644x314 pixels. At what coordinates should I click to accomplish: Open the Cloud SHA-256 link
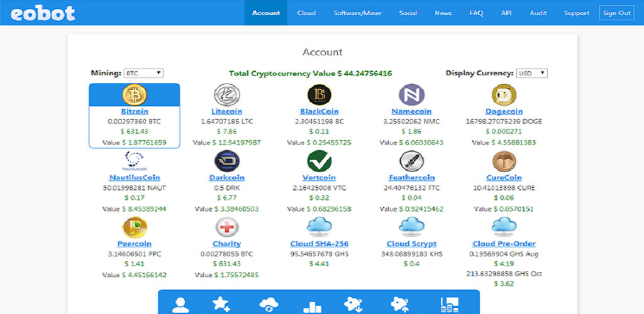click(319, 244)
